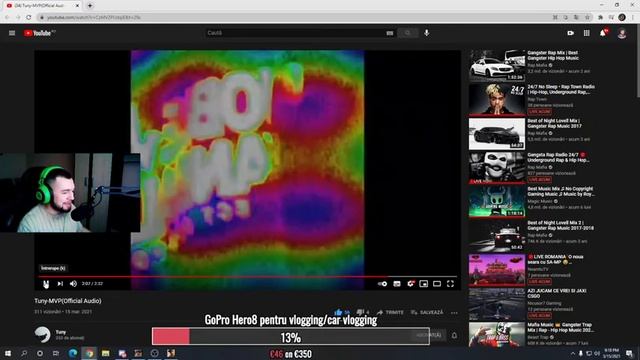Reload the YouTube page
Viewport: 640px width, 360px height.
click(29, 17)
